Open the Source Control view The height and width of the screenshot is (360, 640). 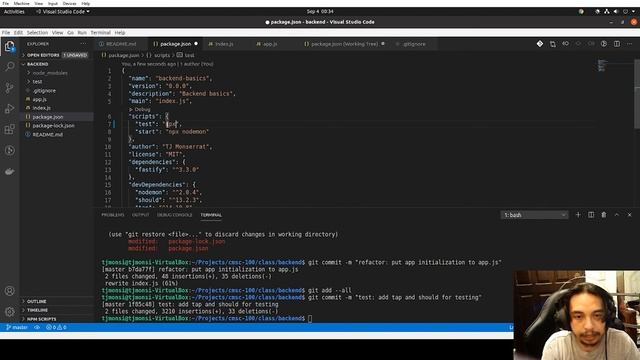pyautogui.click(x=9, y=88)
